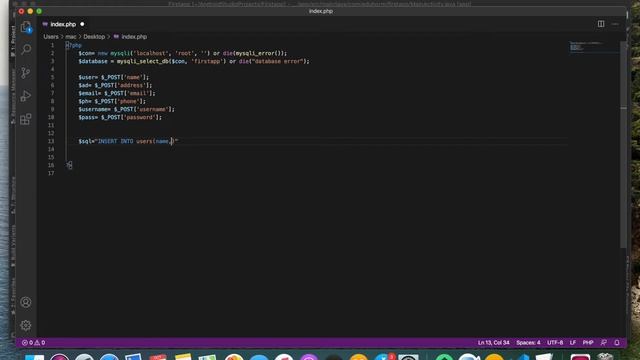Select the index.php editor tab
The image size is (640, 360).
(x=63, y=24)
